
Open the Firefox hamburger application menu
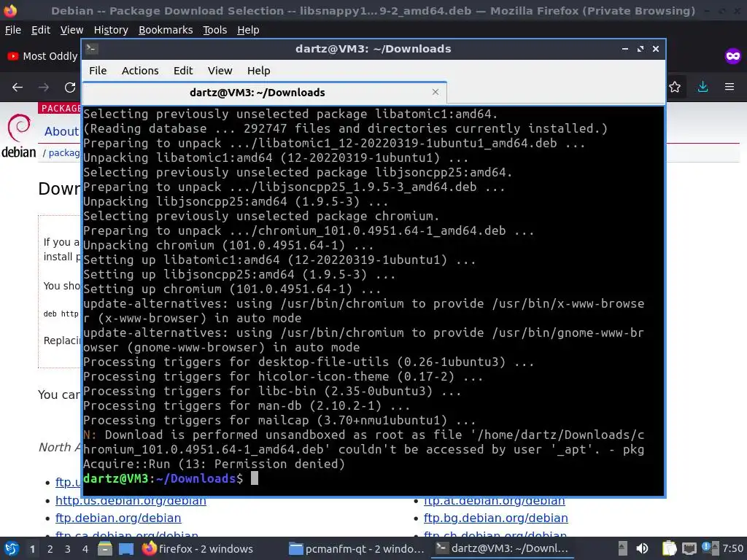coord(729,87)
